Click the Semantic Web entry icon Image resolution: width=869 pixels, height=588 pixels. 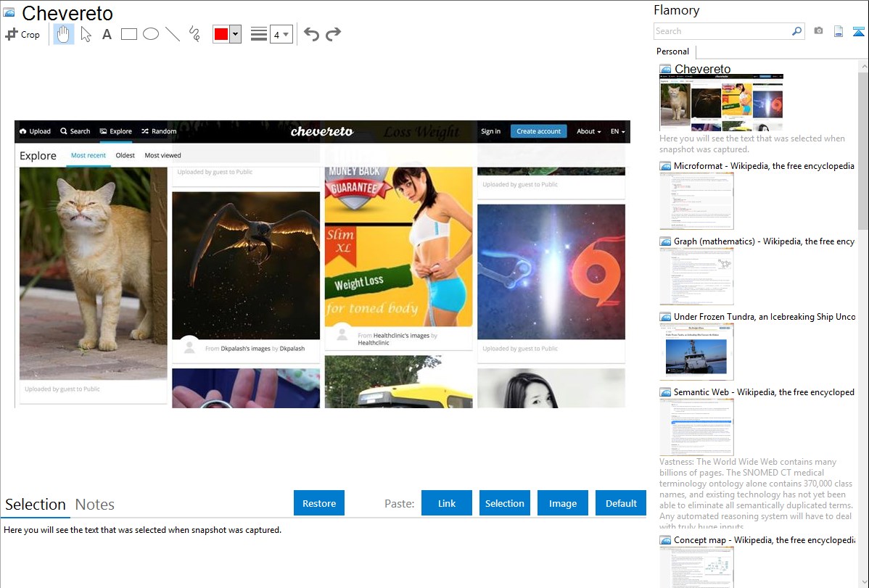(665, 392)
